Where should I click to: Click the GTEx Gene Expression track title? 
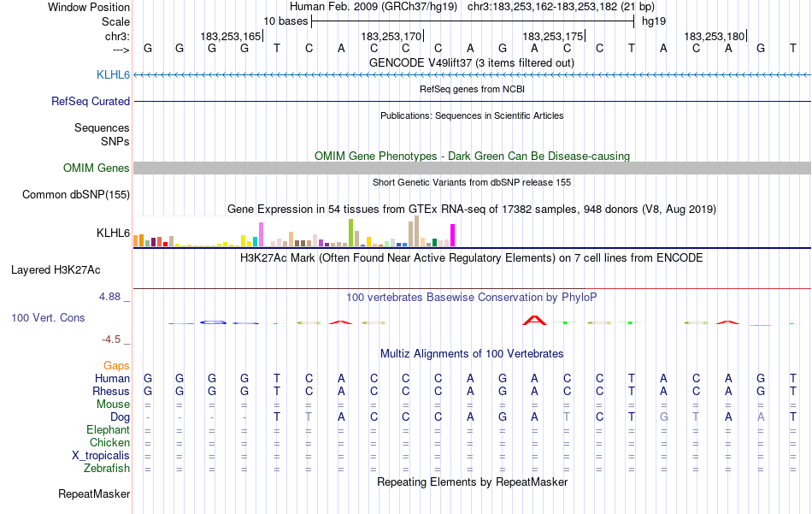[x=472, y=209]
